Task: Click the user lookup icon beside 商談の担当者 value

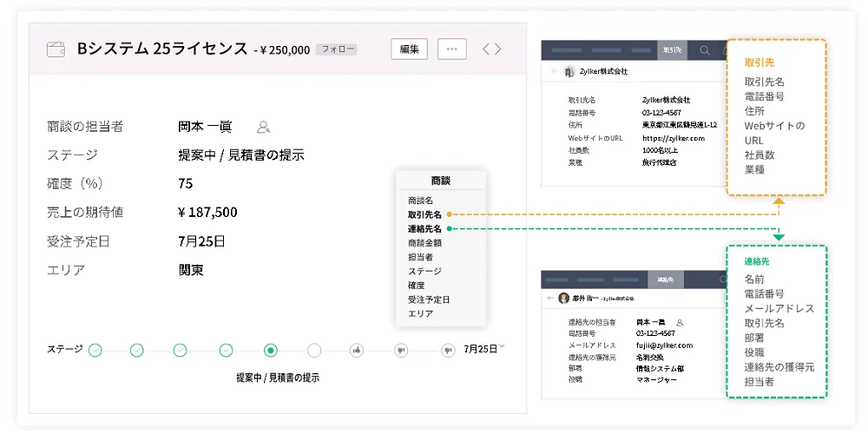Action: click(x=264, y=128)
